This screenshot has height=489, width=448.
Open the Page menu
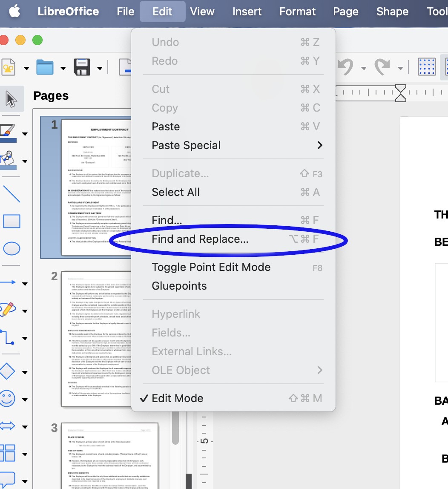coord(346,12)
